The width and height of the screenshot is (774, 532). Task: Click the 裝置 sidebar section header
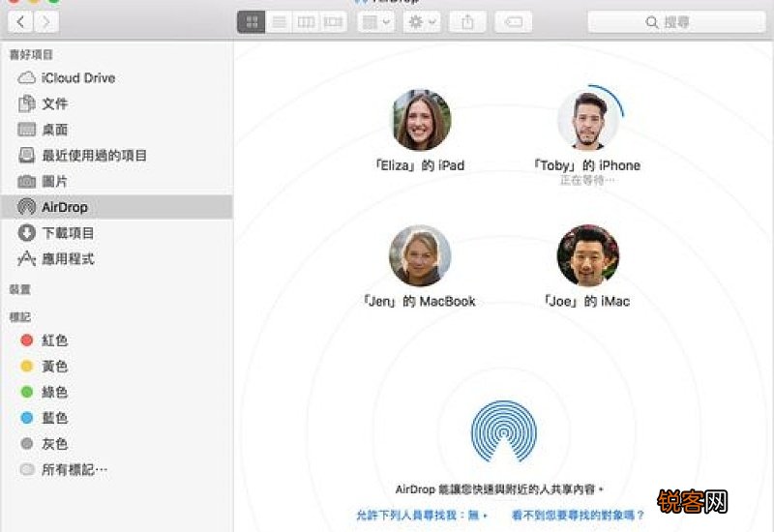click(20, 289)
